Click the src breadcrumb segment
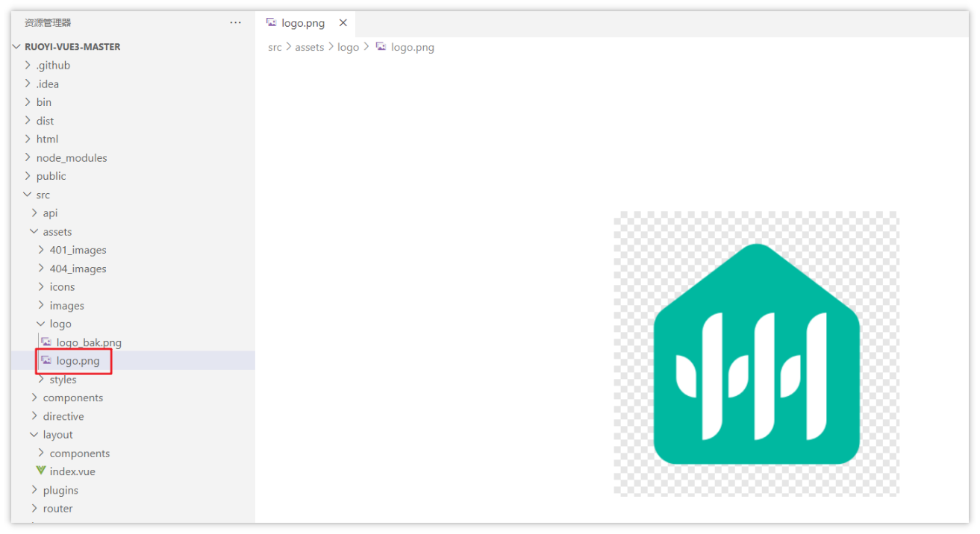The height and width of the screenshot is (534, 980). point(275,47)
